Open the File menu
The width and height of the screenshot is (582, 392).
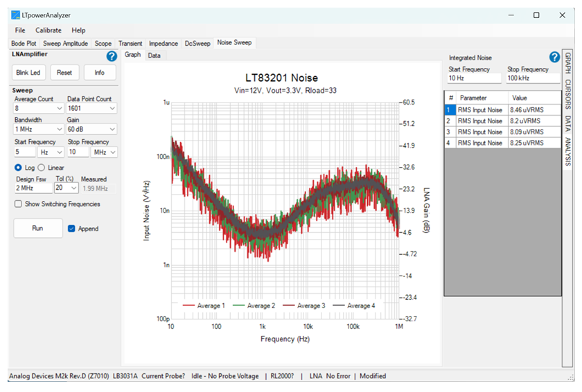coord(20,30)
